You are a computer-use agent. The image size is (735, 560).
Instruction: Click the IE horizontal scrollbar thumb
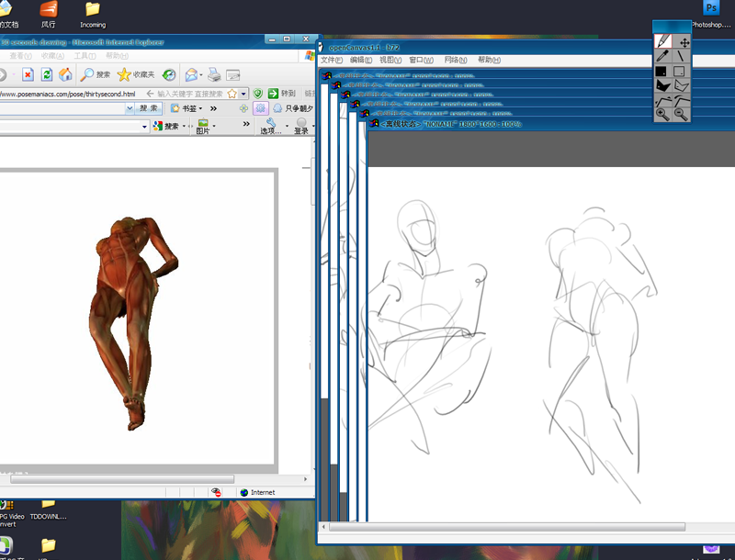pyautogui.click(x=122, y=479)
